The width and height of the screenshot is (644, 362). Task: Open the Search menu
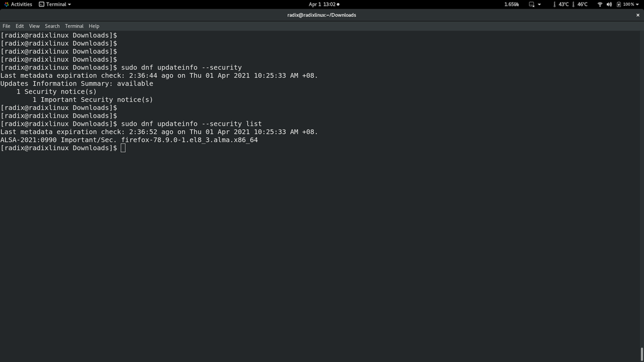52,26
